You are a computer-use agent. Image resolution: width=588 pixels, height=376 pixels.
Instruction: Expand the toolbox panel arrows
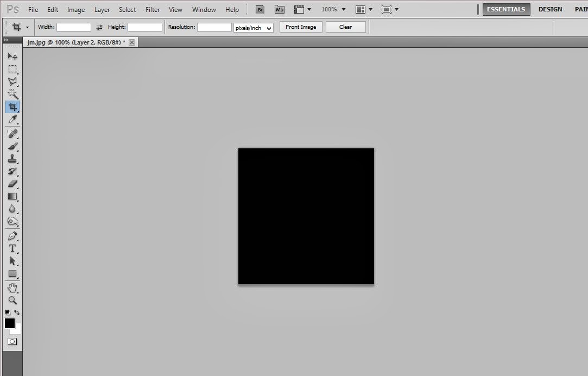[x=6, y=40]
